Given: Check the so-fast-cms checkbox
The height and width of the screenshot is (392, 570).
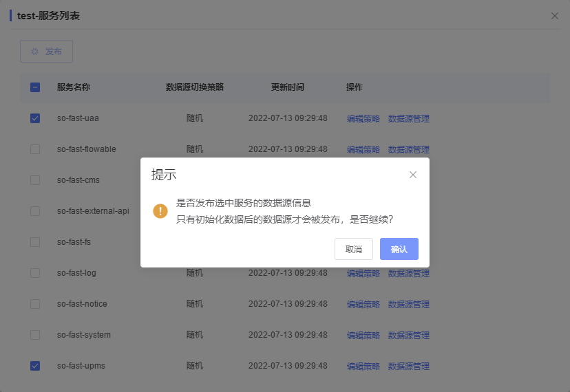Looking at the screenshot, I should pyautogui.click(x=35, y=180).
